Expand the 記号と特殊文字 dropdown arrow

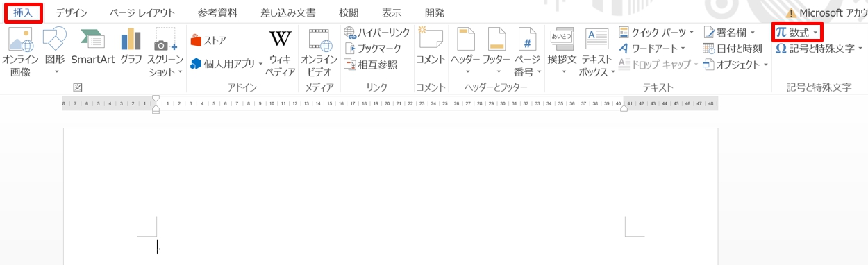coord(860,49)
